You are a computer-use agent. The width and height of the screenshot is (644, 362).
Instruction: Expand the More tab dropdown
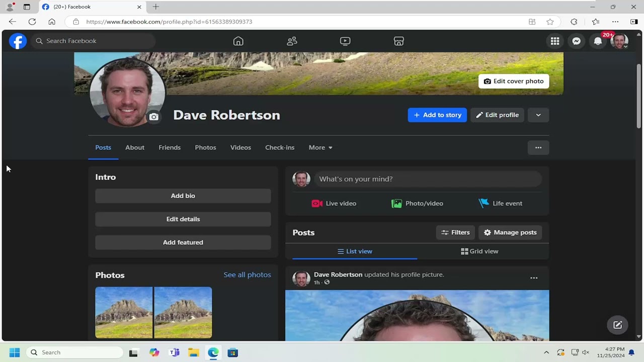(x=320, y=147)
